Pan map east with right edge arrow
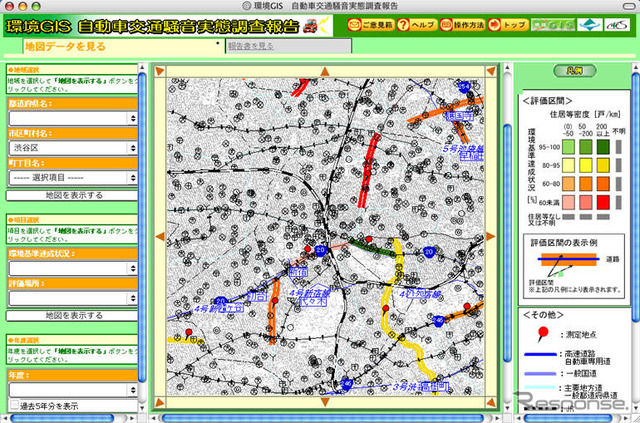 tap(490, 236)
